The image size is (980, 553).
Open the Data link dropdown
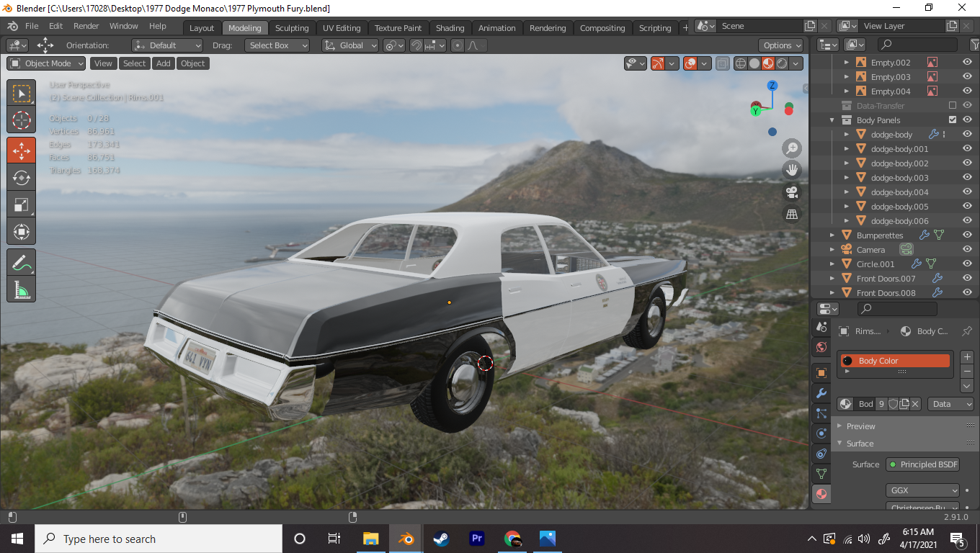point(950,404)
